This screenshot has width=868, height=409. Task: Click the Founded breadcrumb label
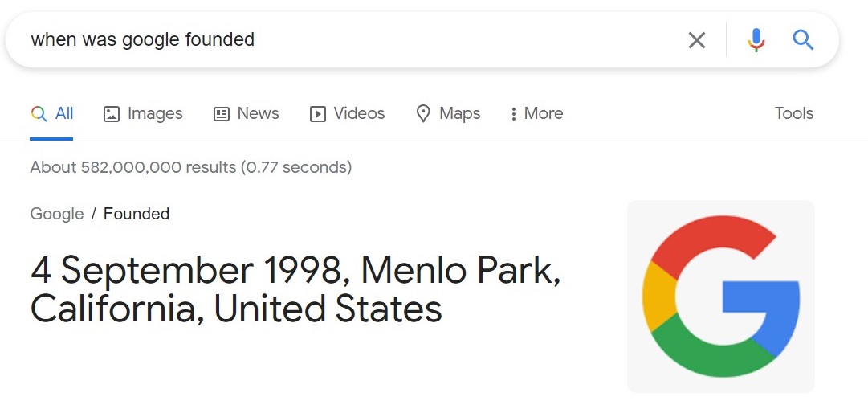tap(137, 214)
